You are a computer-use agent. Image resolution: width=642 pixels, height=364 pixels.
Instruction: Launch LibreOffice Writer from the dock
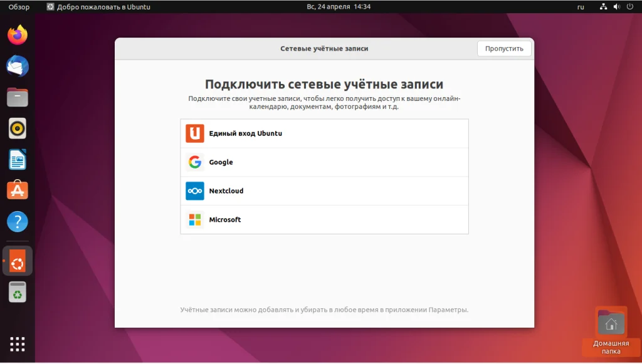[17, 160]
